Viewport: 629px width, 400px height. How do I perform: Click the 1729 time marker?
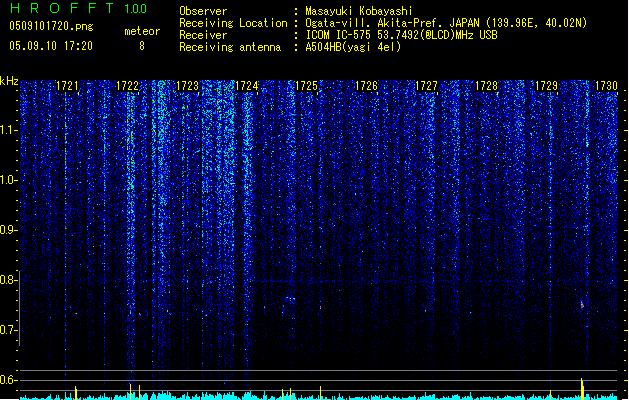click(x=547, y=86)
